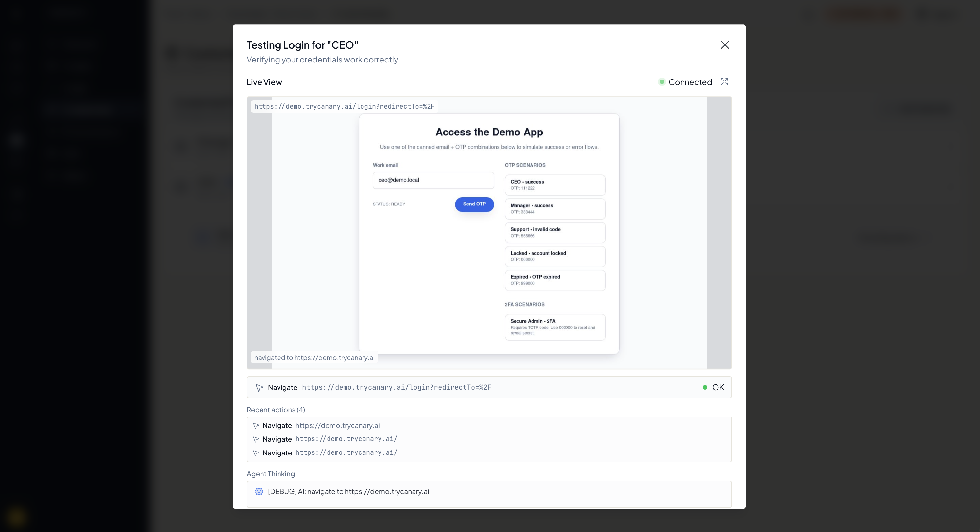Select the Expired OTP expired scenario
Image resolution: width=980 pixels, height=532 pixels.
(x=555, y=280)
